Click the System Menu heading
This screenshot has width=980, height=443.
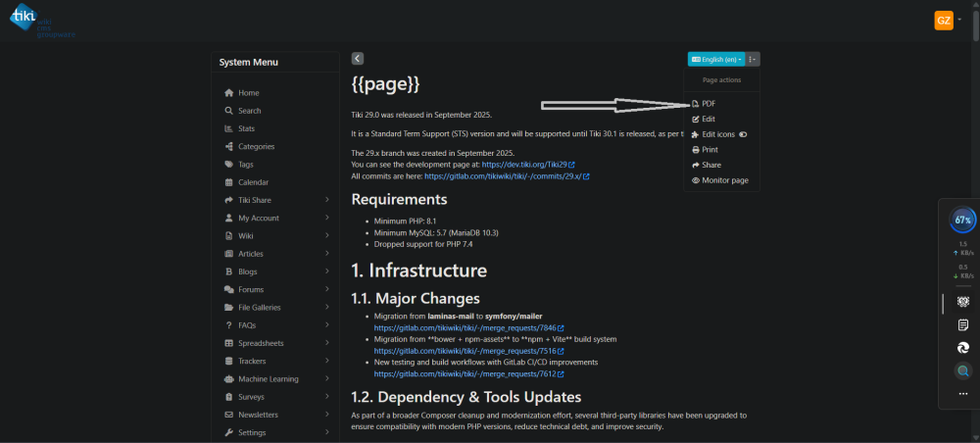click(249, 63)
